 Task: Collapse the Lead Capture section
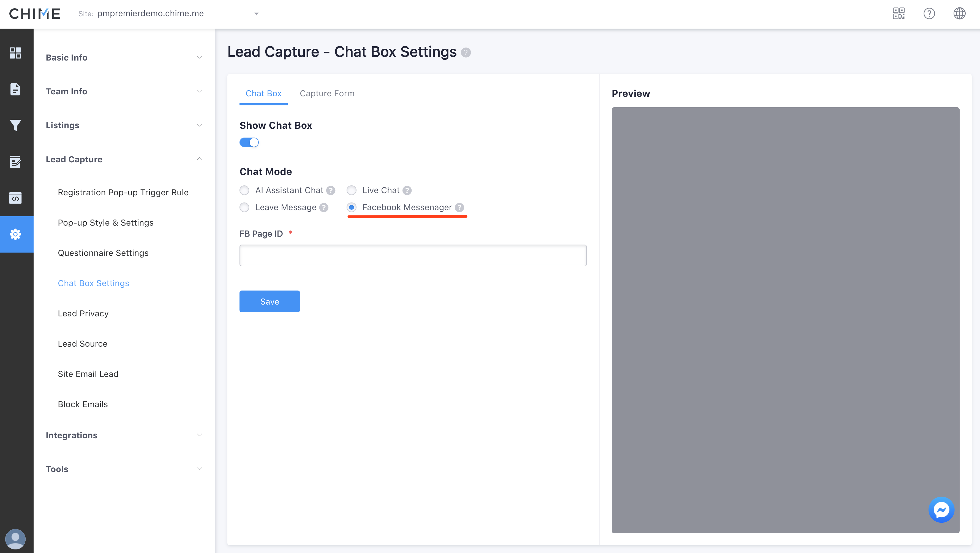pos(124,159)
